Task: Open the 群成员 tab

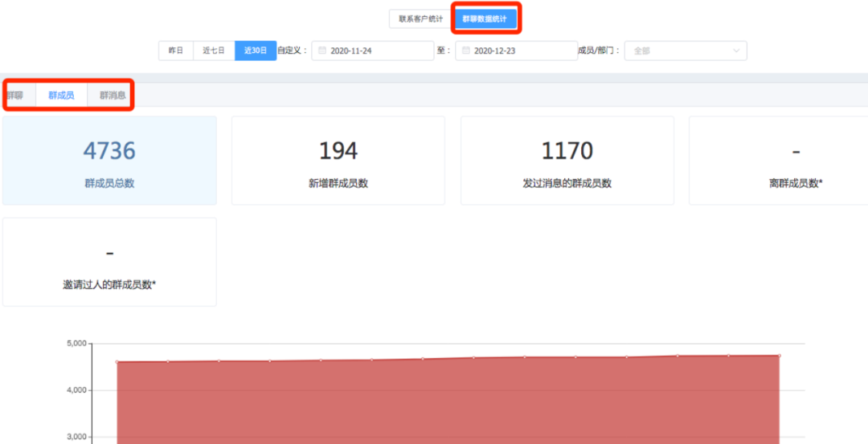Action: click(x=61, y=96)
